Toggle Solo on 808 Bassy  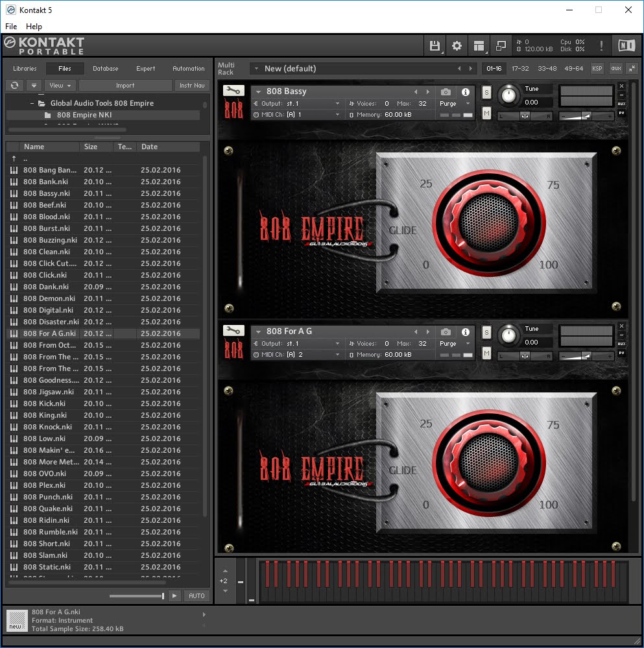point(486,93)
